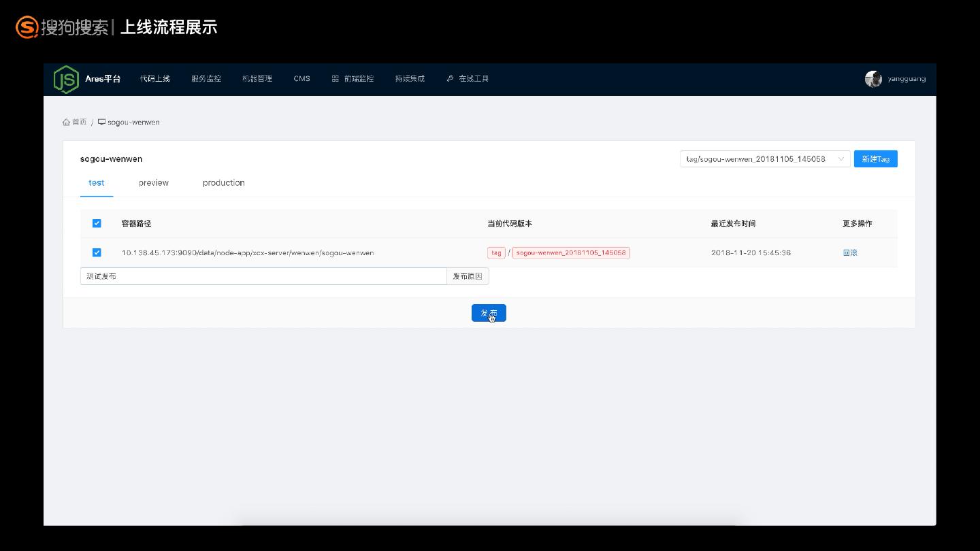This screenshot has width=980, height=551.
Task: Open the tag version dropdown
Action: tap(765, 159)
